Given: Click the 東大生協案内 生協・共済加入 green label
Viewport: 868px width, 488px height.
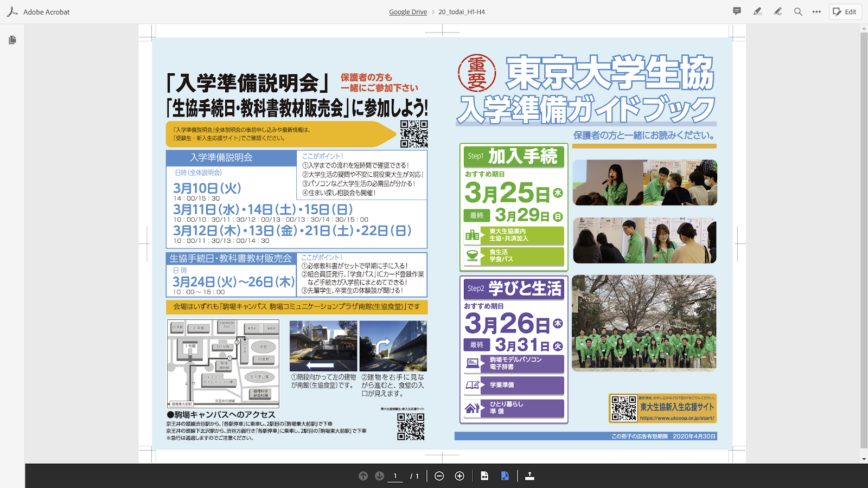Looking at the screenshot, I should (514, 235).
